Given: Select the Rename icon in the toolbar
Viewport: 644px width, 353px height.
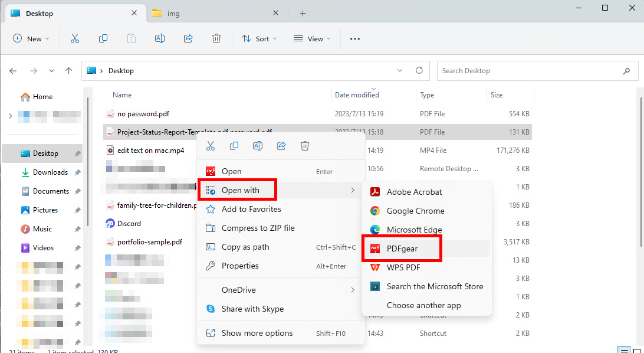Looking at the screenshot, I should coord(159,38).
